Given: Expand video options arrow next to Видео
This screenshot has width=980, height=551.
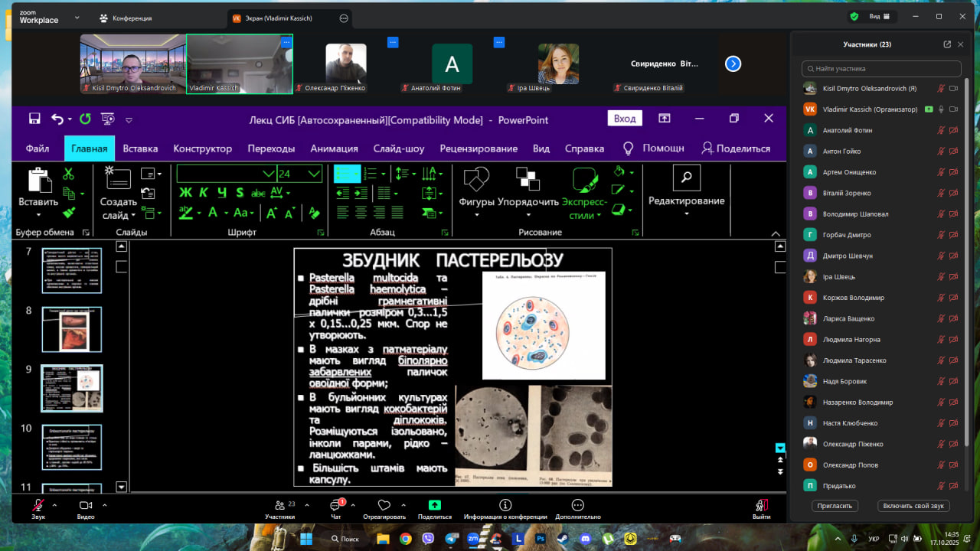Looking at the screenshot, I should (x=104, y=505).
